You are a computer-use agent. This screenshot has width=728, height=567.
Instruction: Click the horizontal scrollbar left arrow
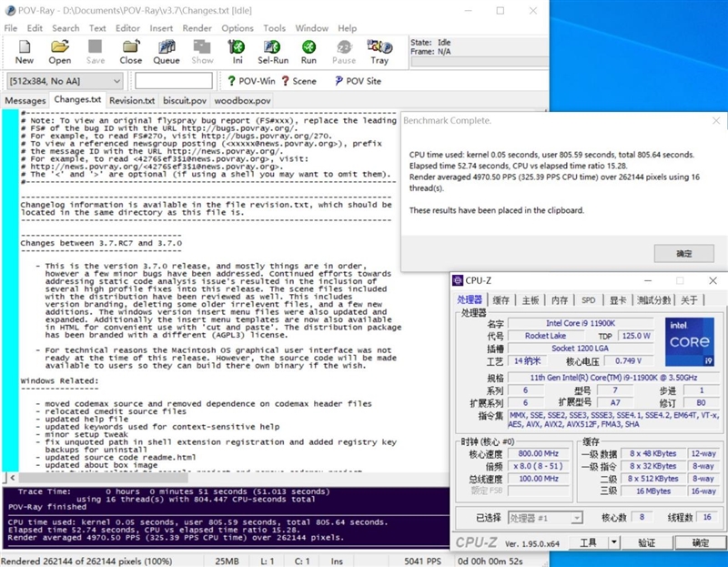(12, 478)
